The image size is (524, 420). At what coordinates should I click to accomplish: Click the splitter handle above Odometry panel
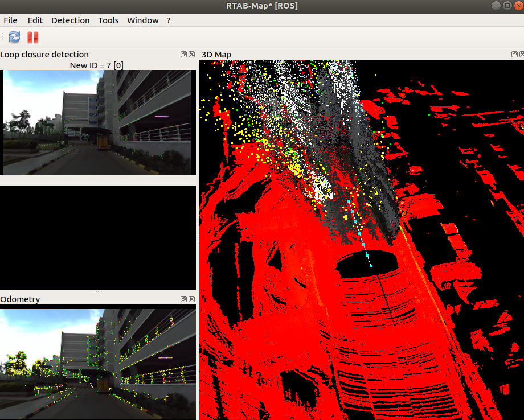[x=98, y=292]
